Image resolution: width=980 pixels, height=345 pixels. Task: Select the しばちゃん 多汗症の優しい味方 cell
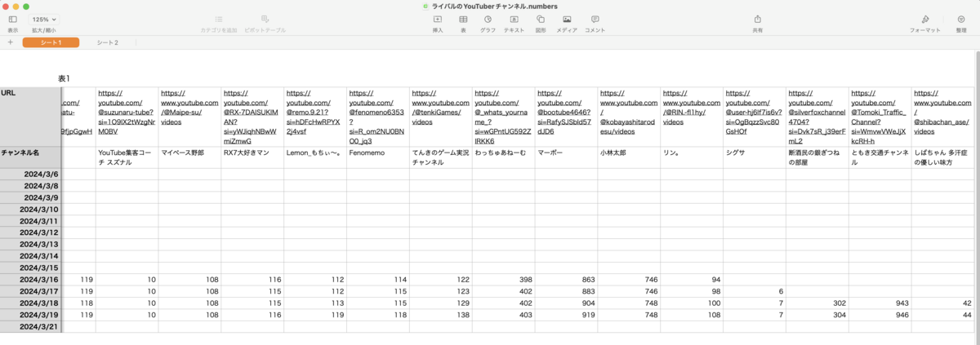(943, 157)
